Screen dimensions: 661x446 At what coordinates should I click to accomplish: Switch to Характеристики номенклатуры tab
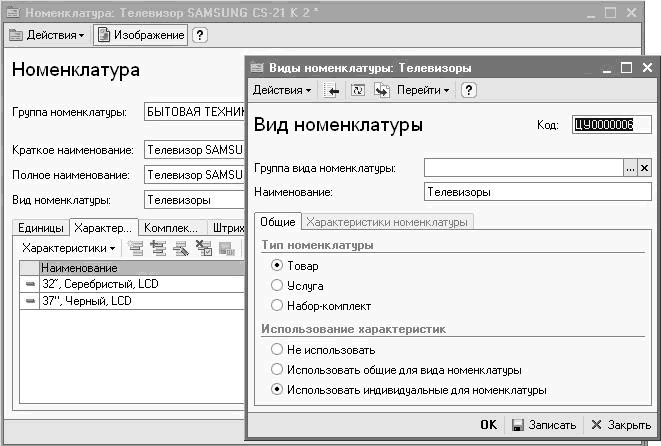[387, 222]
